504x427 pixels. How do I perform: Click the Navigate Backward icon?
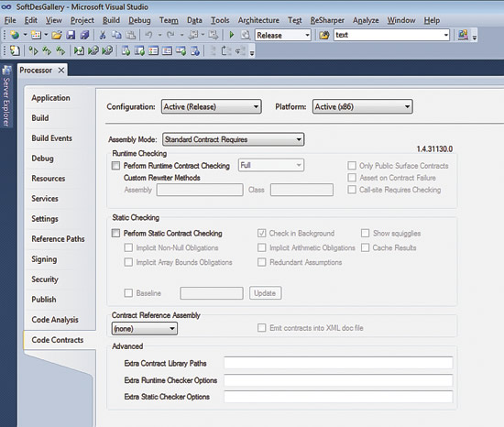(192, 35)
